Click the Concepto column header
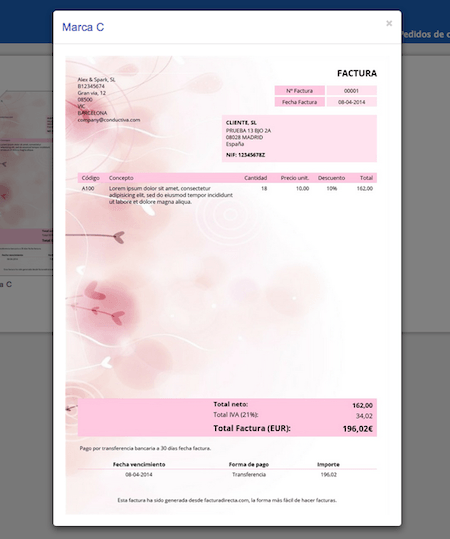The image size is (450, 539). 121,178
